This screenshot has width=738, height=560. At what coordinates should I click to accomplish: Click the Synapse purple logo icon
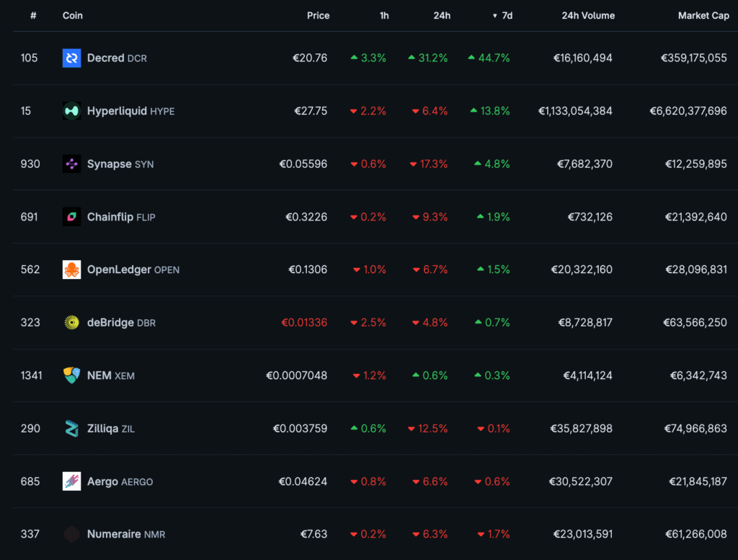point(71,164)
